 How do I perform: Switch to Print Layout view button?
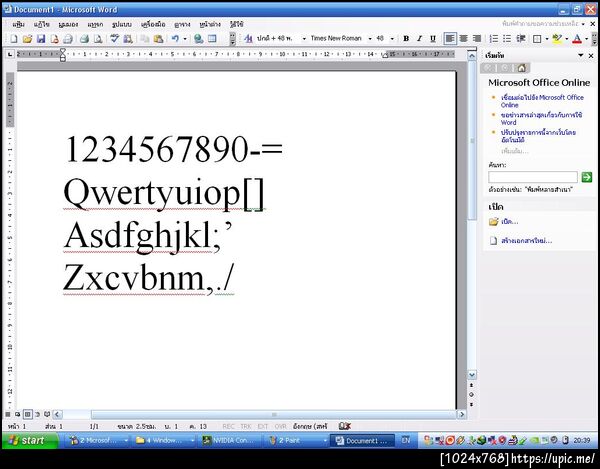[28, 414]
